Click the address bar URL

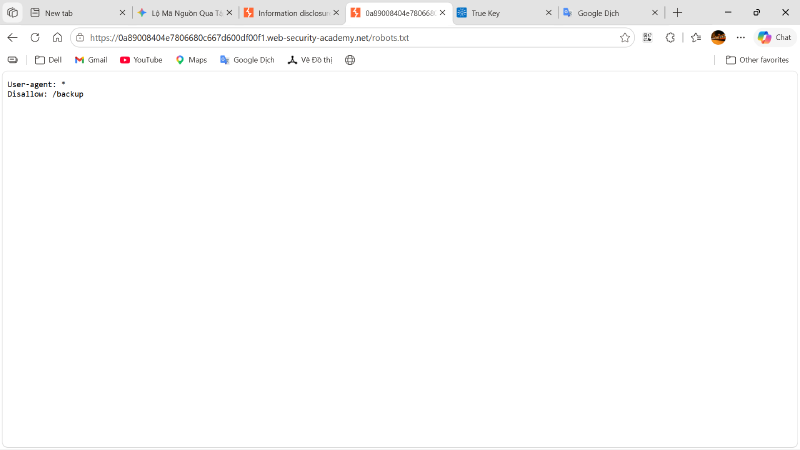click(249, 38)
